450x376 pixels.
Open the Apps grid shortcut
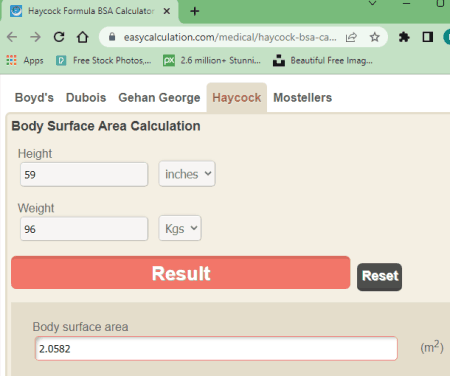tap(25, 60)
